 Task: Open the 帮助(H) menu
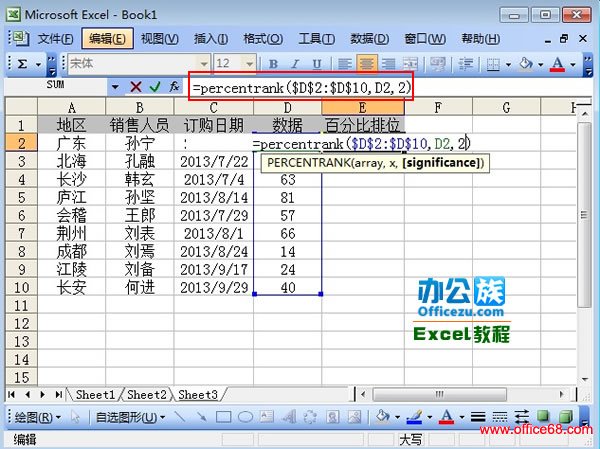tap(480, 39)
